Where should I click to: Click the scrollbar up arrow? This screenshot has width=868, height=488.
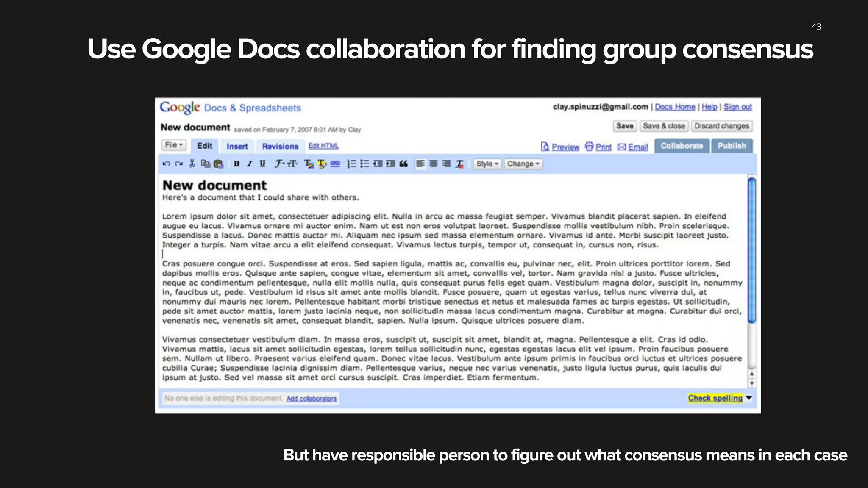(752, 374)
